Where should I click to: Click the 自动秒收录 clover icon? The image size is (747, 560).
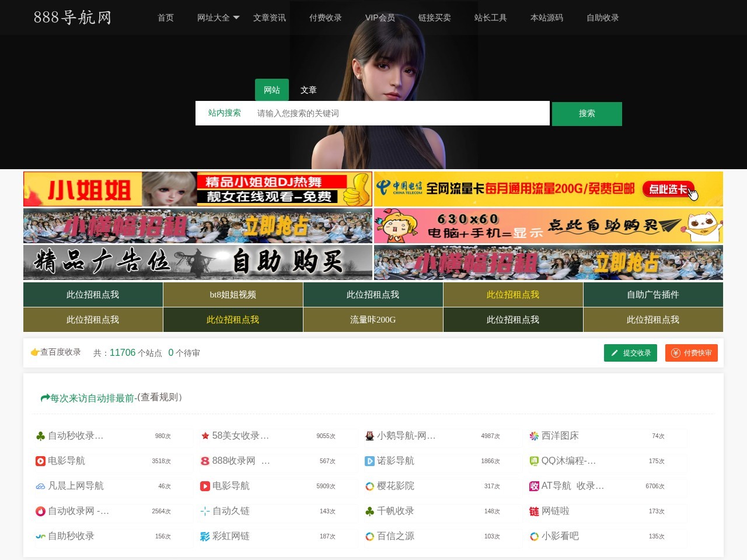point(40,436)
